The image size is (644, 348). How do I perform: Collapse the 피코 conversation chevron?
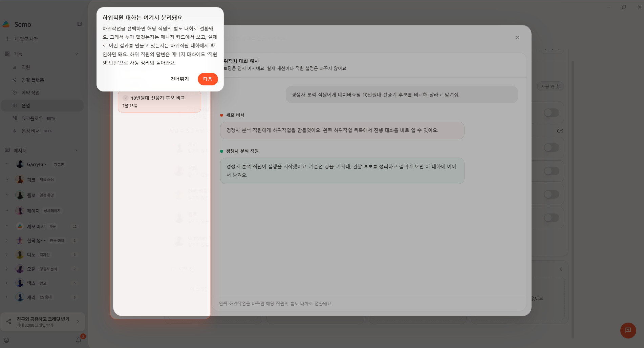click(x=7, y=179)
